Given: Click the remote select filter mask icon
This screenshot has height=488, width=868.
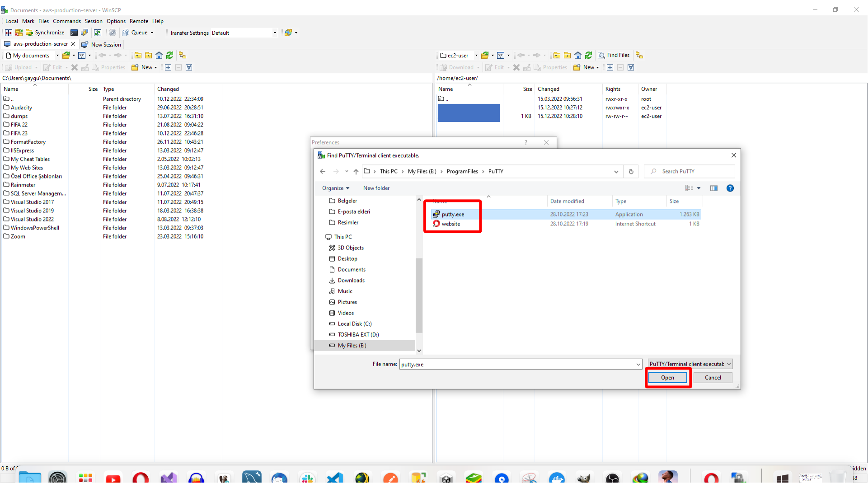Looking at the screenshot, I should pos(631,67).
